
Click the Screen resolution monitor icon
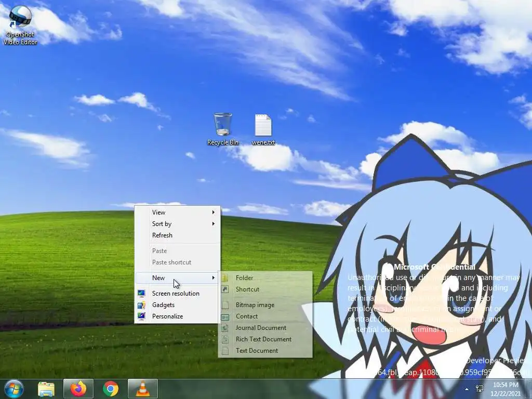tap(141, 294)
